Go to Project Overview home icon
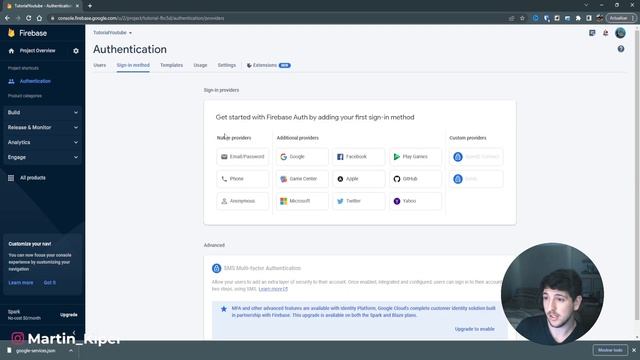640x360 pixels. tap(11, 51)
